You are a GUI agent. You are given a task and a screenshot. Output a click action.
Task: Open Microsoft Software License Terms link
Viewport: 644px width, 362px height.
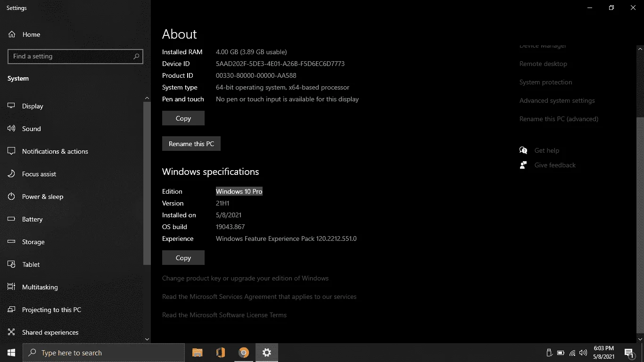click(x=224, y=315)
